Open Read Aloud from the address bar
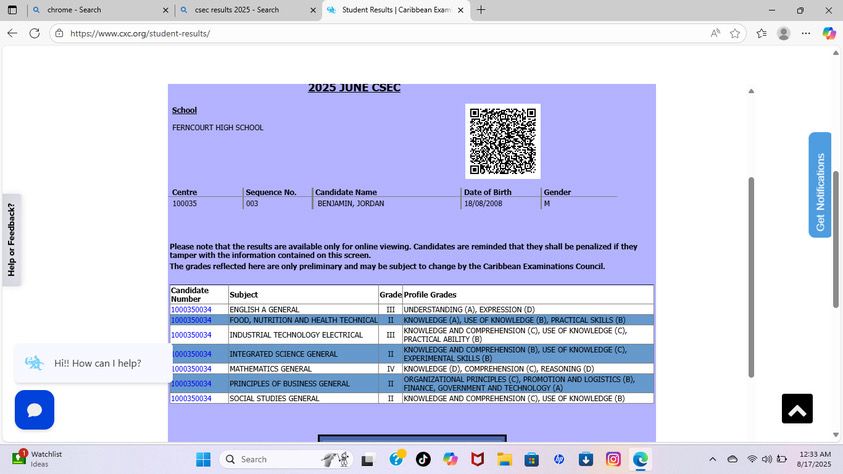The width and height of the screenshot is (843, 474). point(715,33)
